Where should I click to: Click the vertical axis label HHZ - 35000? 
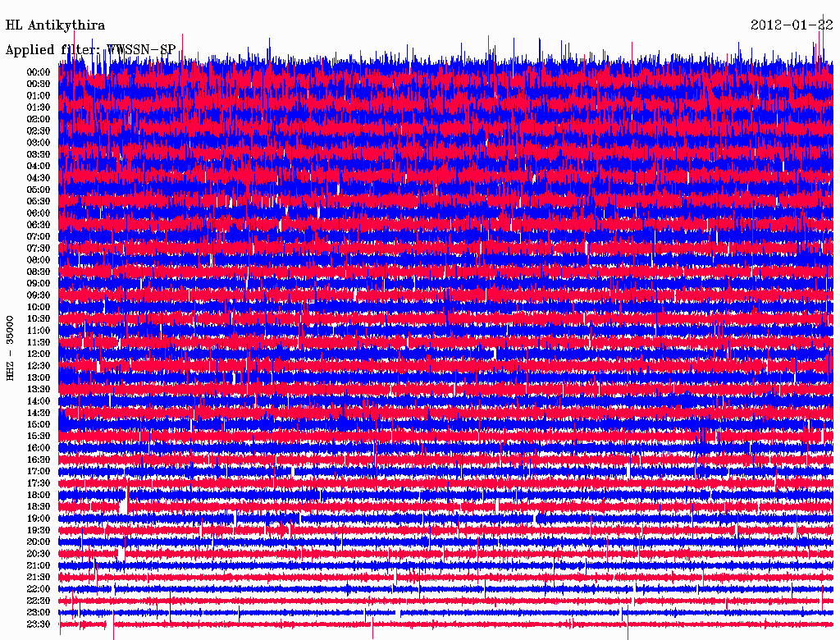(x=10, y=348)
